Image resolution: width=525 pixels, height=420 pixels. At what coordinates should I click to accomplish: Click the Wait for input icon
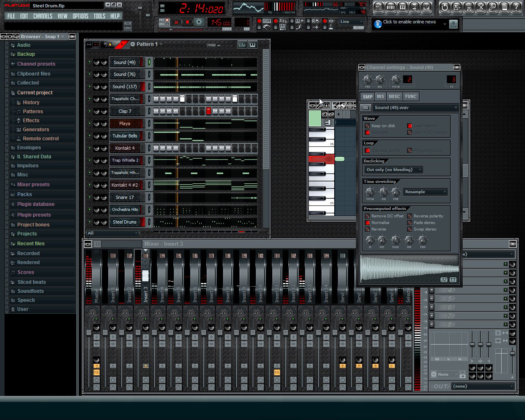click(x=283, y=27)
